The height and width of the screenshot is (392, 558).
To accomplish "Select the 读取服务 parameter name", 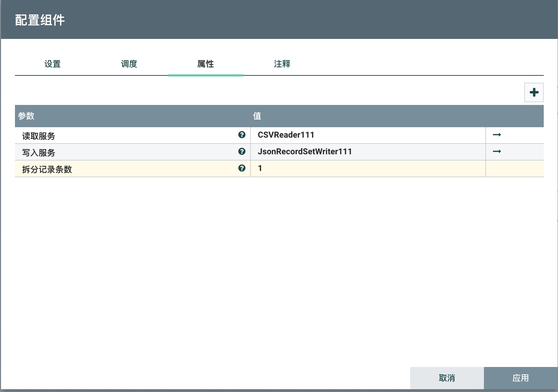I will coord(39,136).
